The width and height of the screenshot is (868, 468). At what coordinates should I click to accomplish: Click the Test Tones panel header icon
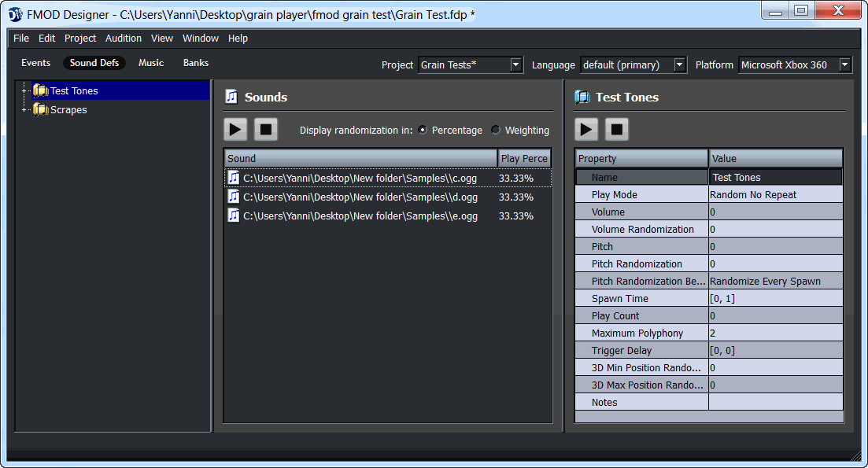click(582, 97)
